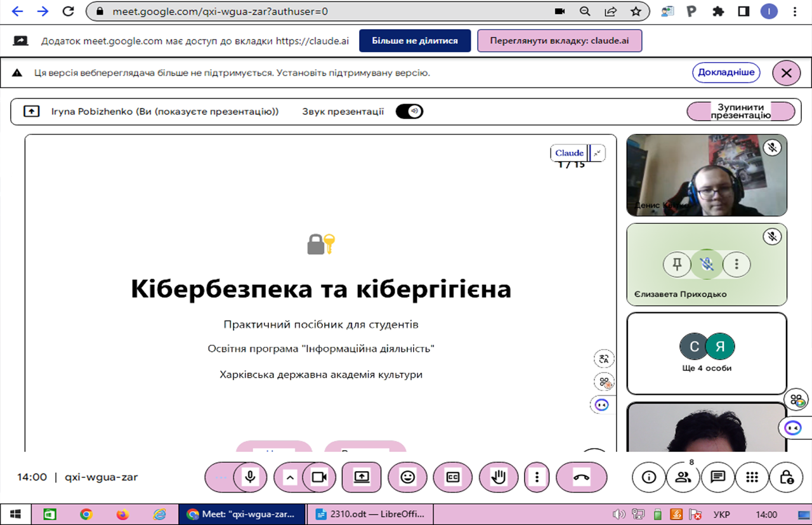Viewport: 812px width, 525px height.
Task: Open more options three-dot menu in toolbar
Action: click(537, 477)
